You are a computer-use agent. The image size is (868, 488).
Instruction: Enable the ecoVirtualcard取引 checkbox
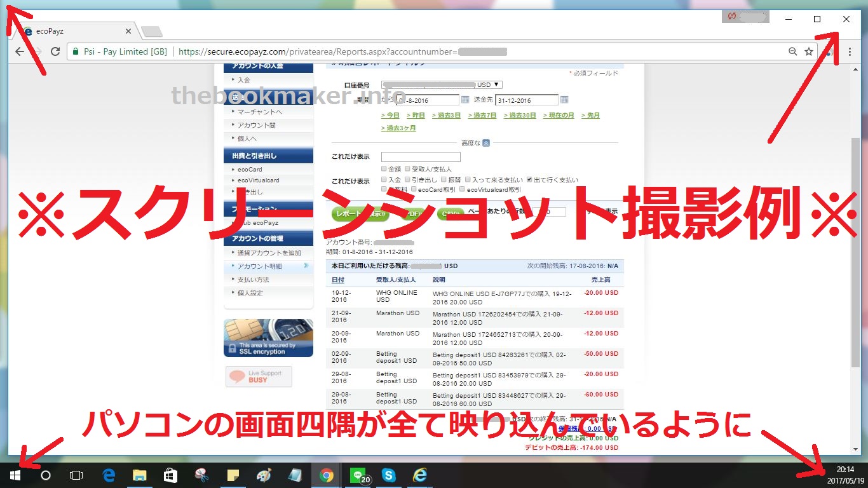coord(462,189)
